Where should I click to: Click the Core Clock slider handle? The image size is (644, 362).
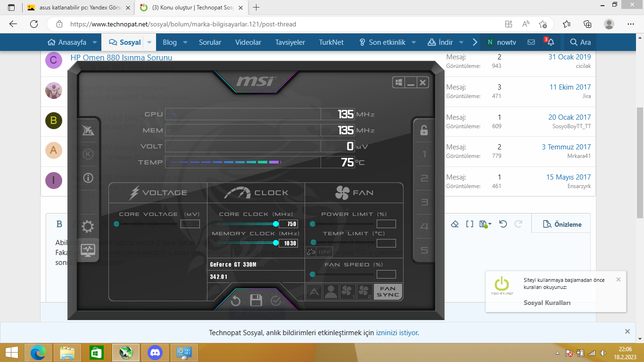click(x=276, y=224)
